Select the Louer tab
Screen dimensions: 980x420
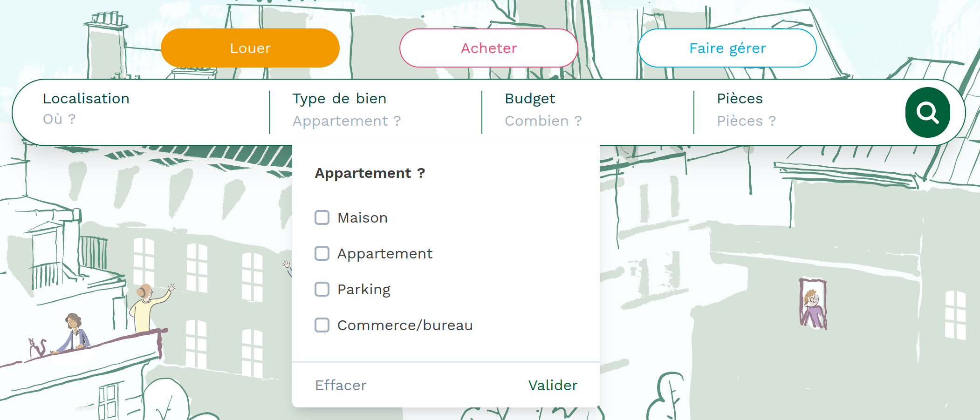[x=250, y=48]
